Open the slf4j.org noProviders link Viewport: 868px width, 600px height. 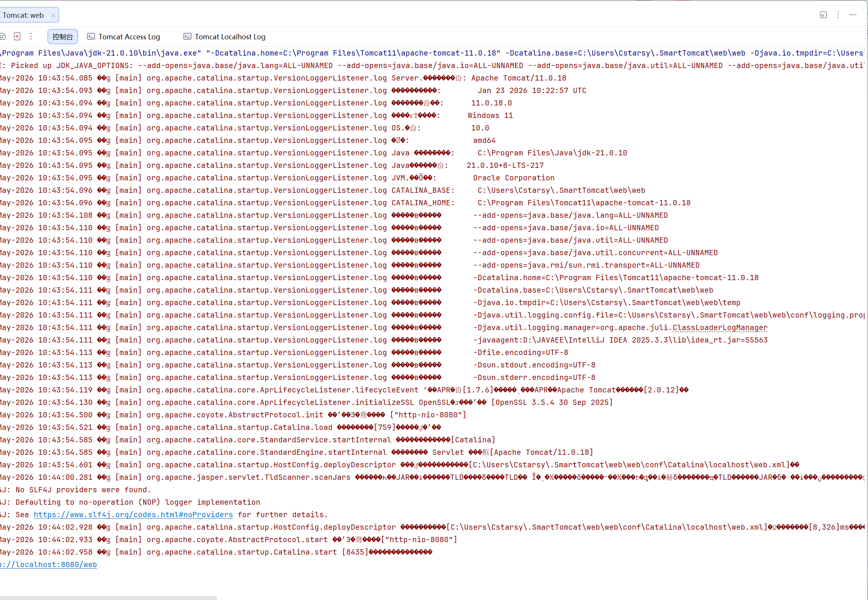pyautogui.click(x=133, y=515)
